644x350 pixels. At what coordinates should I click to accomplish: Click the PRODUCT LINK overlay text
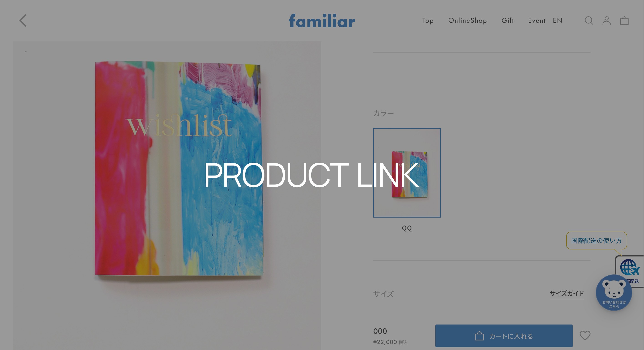click(x=312, y=175)
